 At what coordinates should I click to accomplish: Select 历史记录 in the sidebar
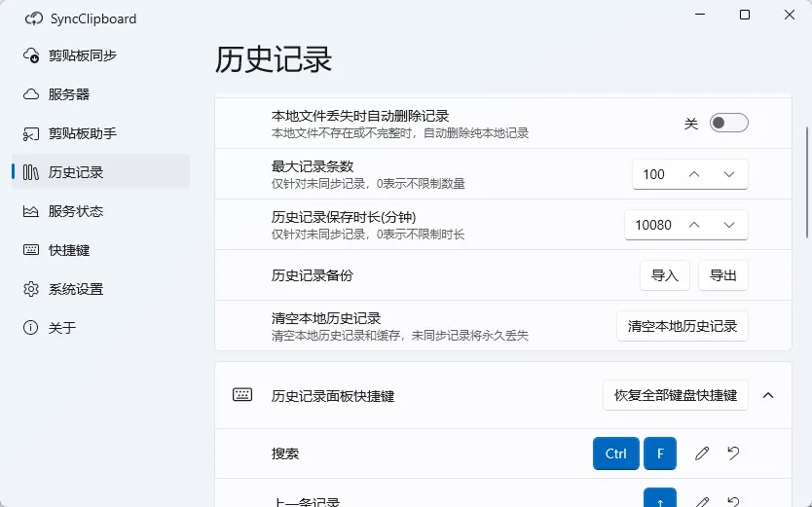click(x=100, y=172)
